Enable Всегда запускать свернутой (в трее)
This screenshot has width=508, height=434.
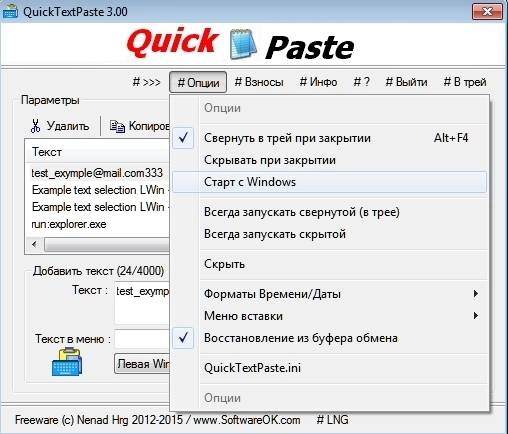[x=329, y=212]
